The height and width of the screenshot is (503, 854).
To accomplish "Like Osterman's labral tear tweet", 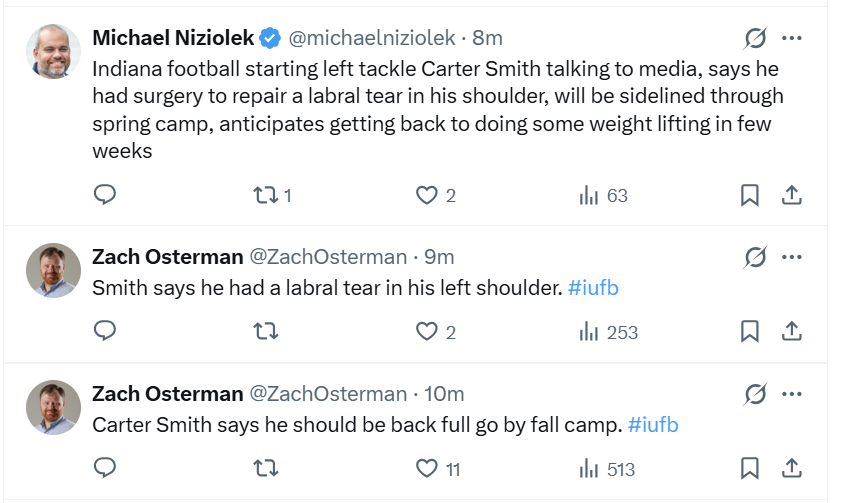I will tap(427, 331).
